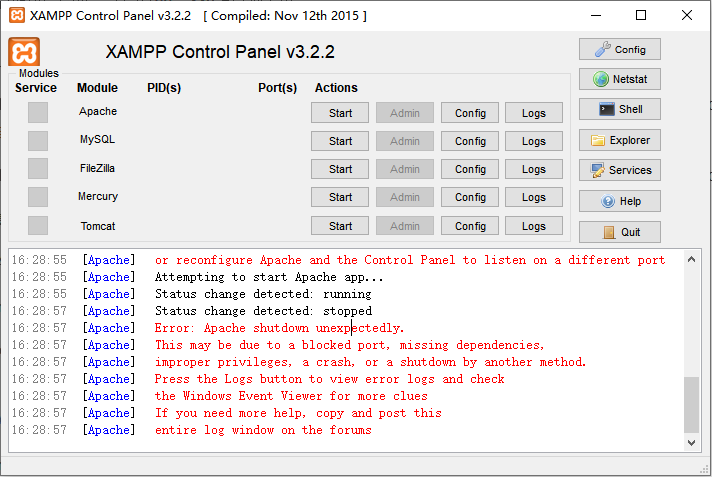Screen dimensions: 712x477
Task: Open Tomcat Config options
Action: (470, 226)
